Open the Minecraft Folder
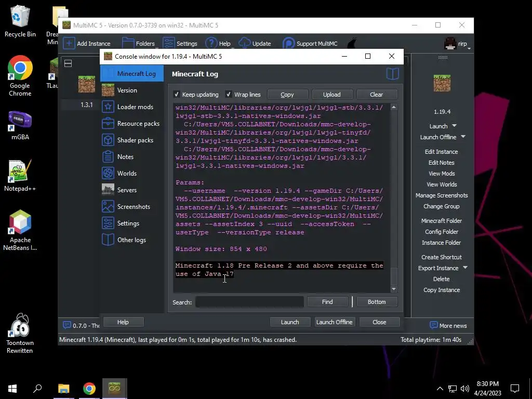This screenshot has width=532, height=399. click(x=442, y=220)
